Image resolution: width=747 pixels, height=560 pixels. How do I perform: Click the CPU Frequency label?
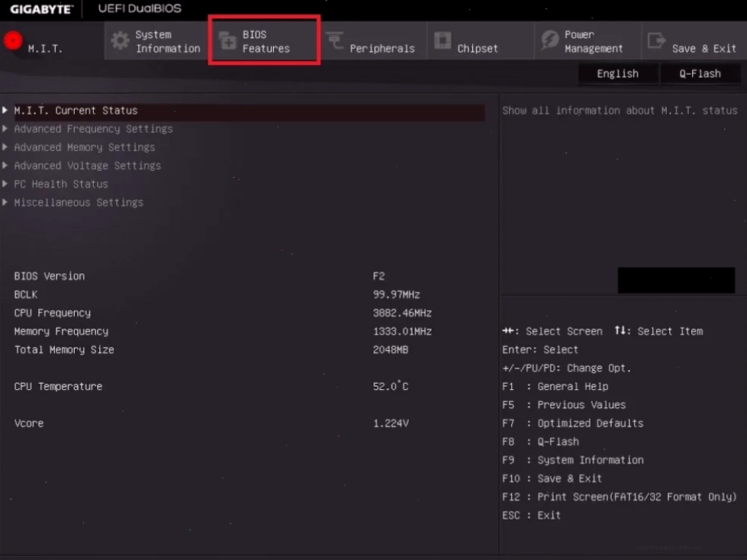[53, 314]
